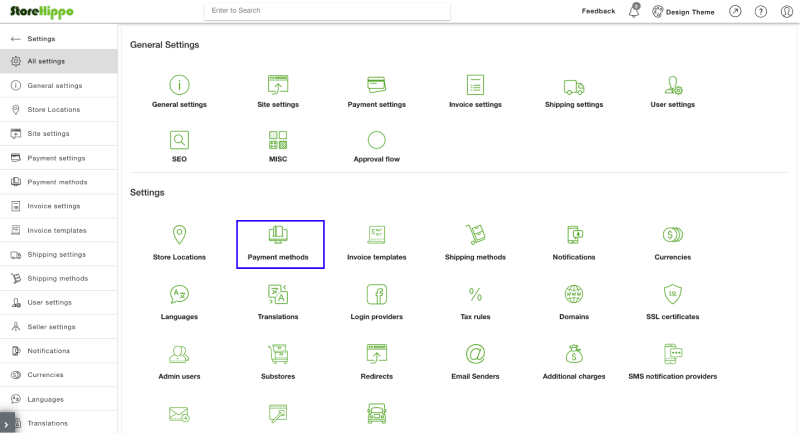This screenshot has height=433, width=800.
Task: Open the Design Theme button
Action: point(683,11)
